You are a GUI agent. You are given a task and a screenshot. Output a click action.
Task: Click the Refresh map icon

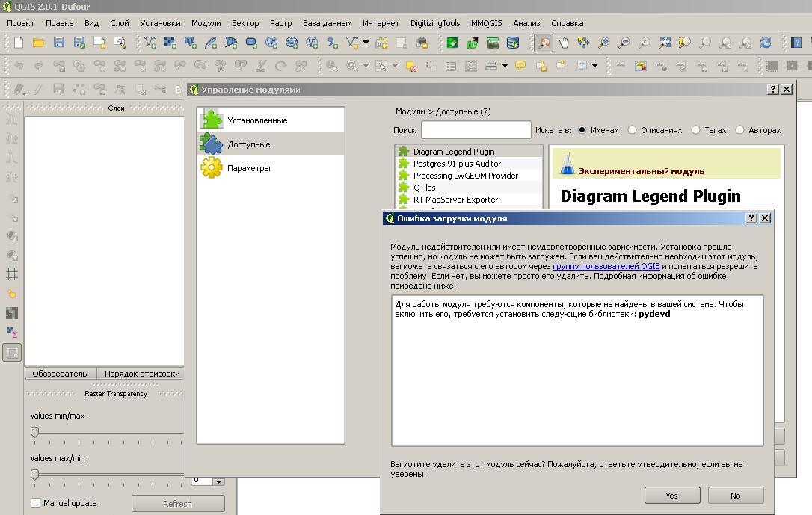765,43
